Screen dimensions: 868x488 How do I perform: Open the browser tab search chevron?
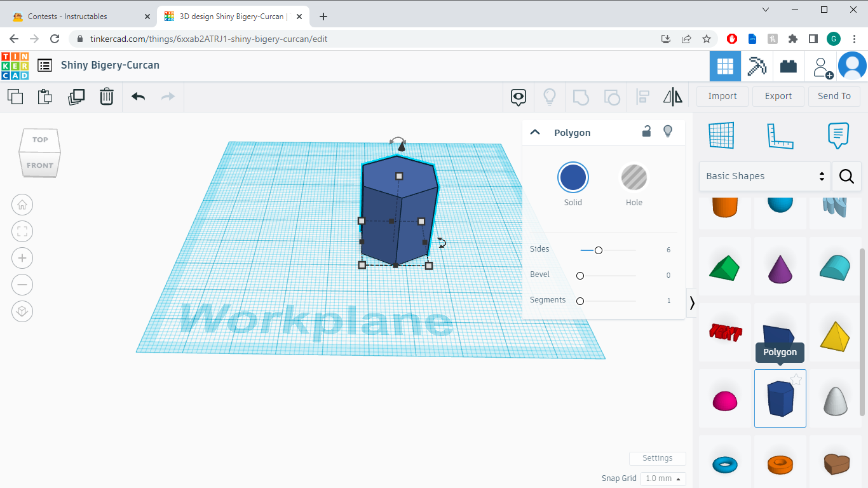coord(766,10)
